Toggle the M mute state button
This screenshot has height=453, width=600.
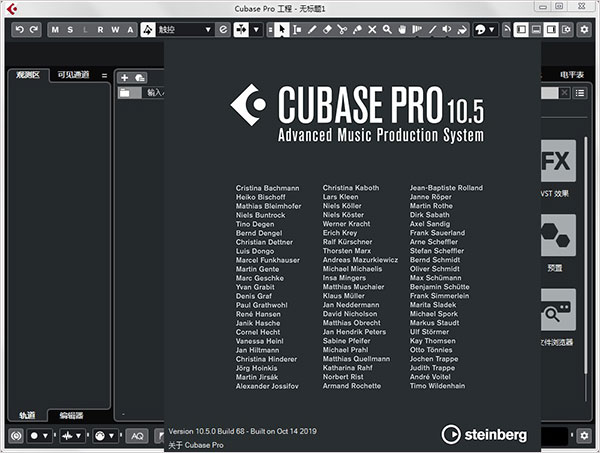(55, 30)
